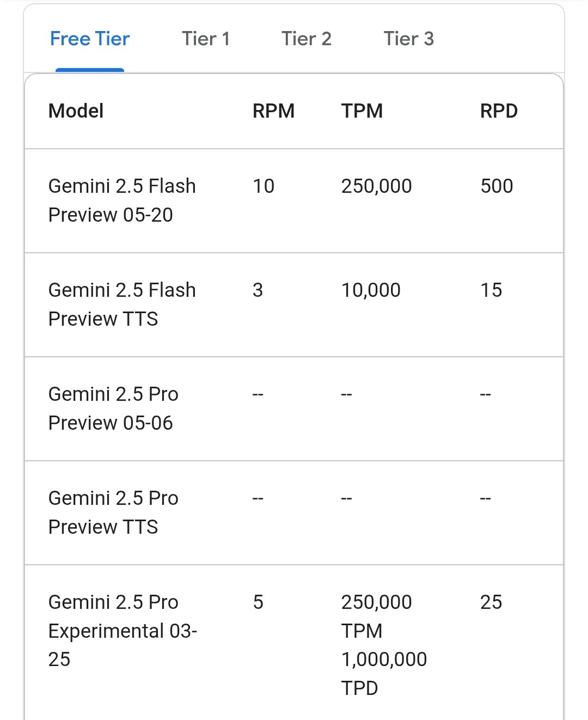Screen dimensions: 588x720
Task: Select Gemini 2.5 Pro Preview 05-06 model name
Action: point(113,408)
